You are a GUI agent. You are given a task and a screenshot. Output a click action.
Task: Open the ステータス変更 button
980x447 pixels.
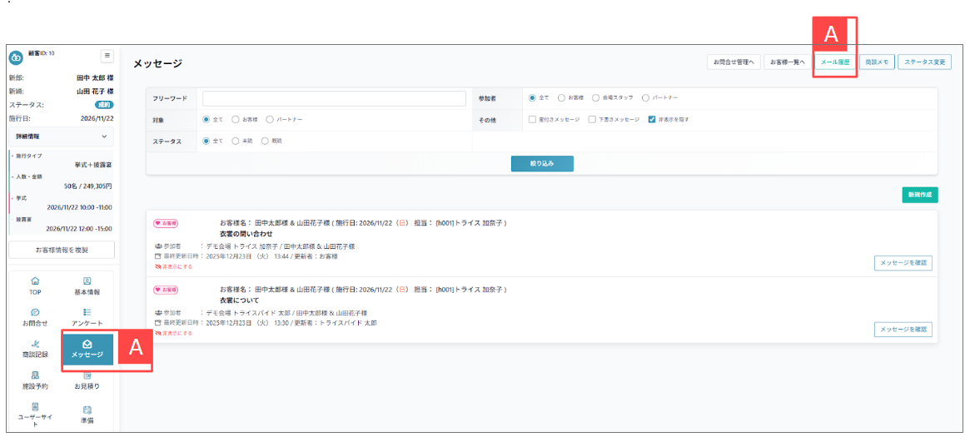924,62
